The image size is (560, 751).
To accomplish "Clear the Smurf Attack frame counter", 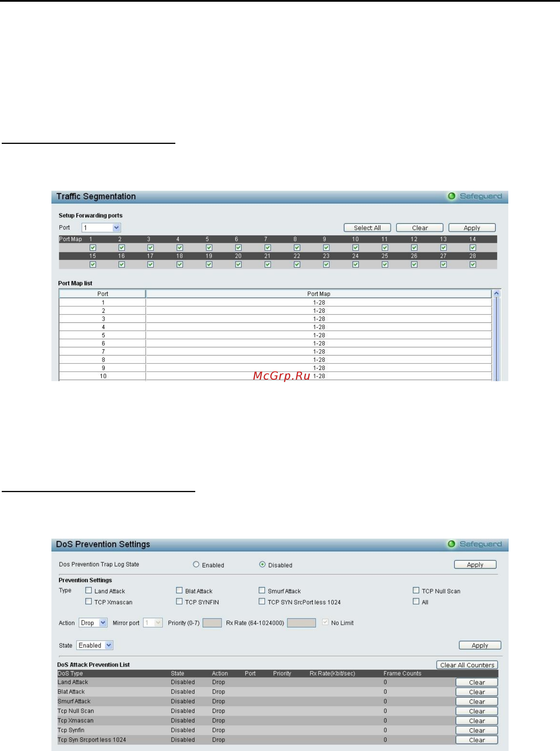I will tap(477, 702).
